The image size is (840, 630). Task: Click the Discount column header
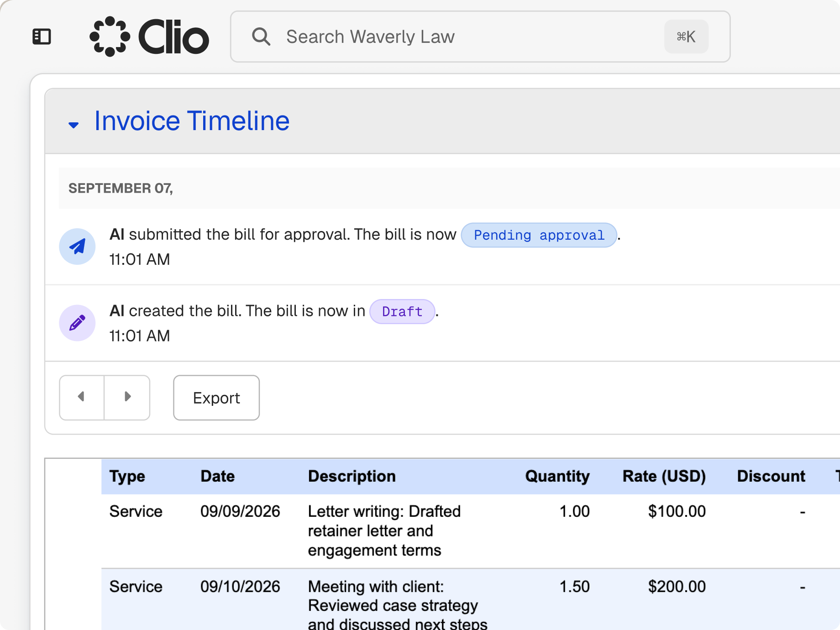click(x=771, y=476)
